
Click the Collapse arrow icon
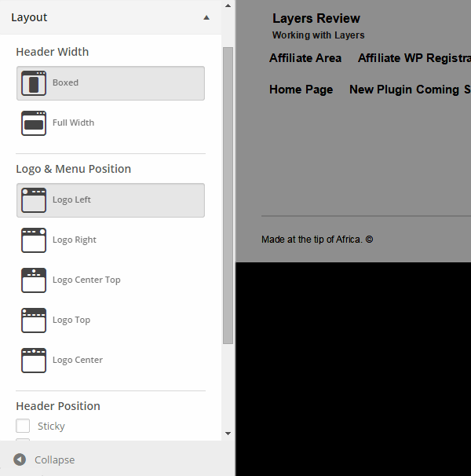(x=20, y=460)
